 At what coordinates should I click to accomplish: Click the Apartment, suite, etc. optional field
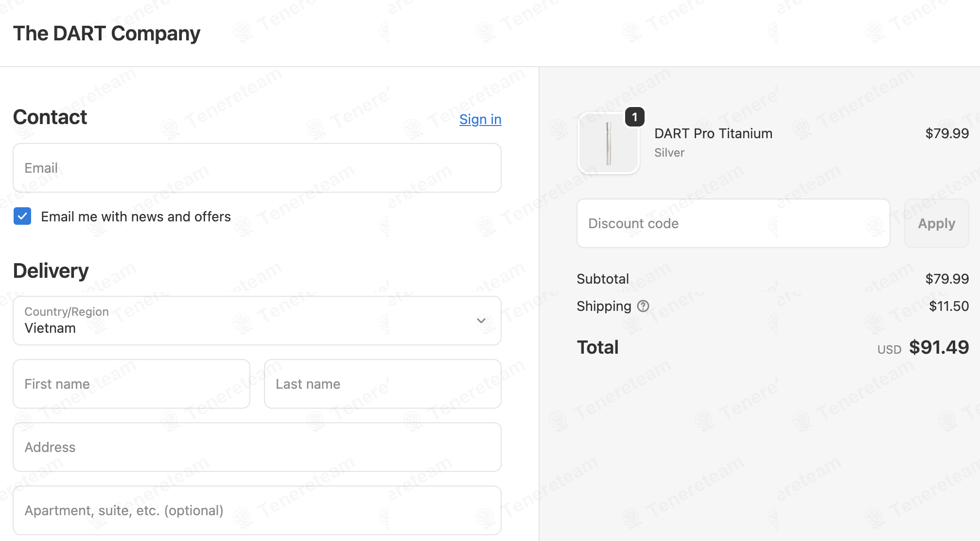coord(257,510)
